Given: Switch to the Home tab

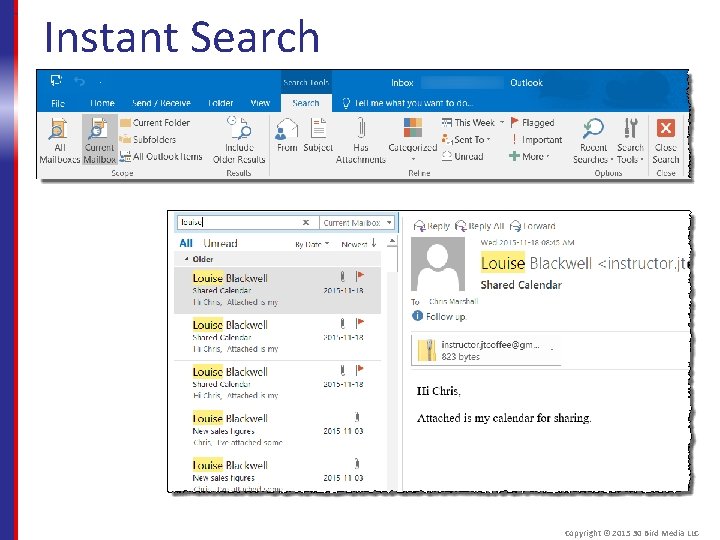Looking at the screenshot, I should click(102, 103).
